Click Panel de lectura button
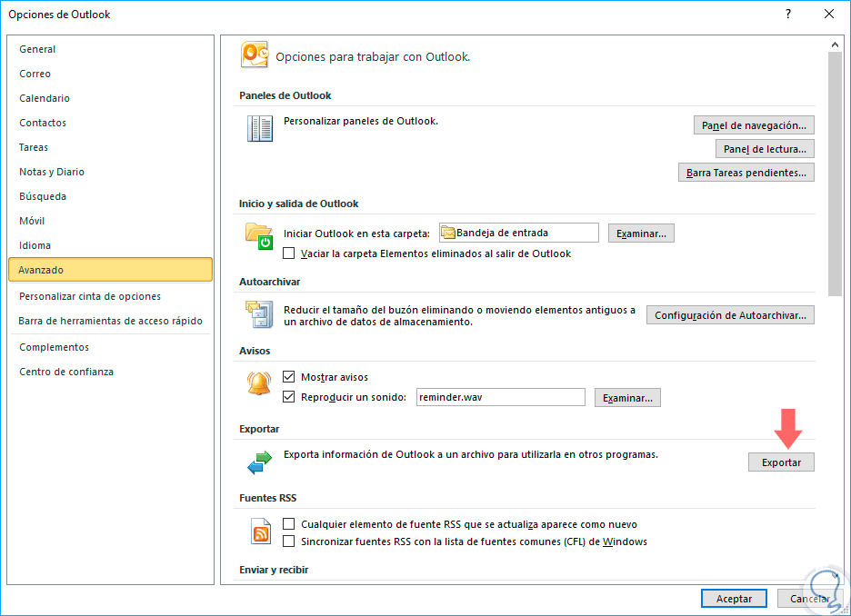The height and width of the screenshot is (616, 851). coord(765,149)
